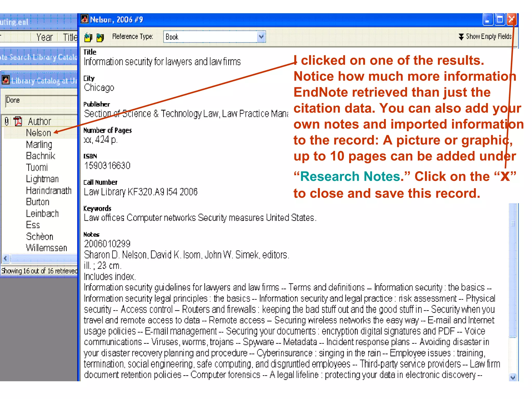Click the record window scroll down arrow
The image size is (532, 399).
pos(513,377)
